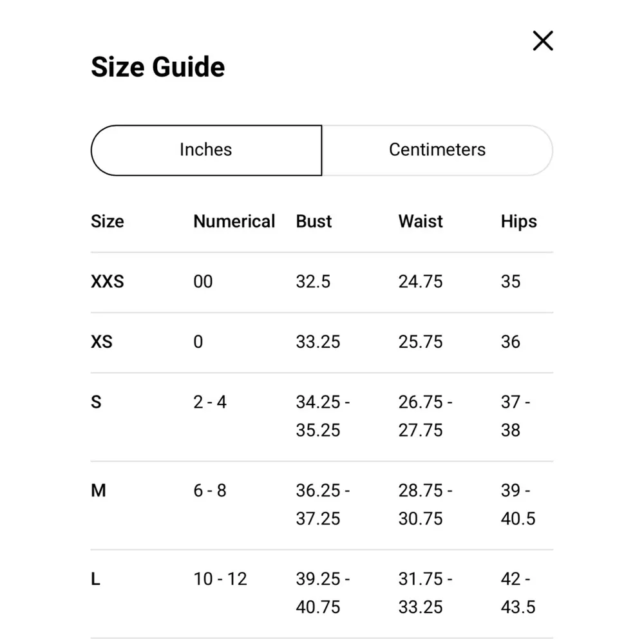
Task: Select the Inches unit option
Action: coord(206,150)
